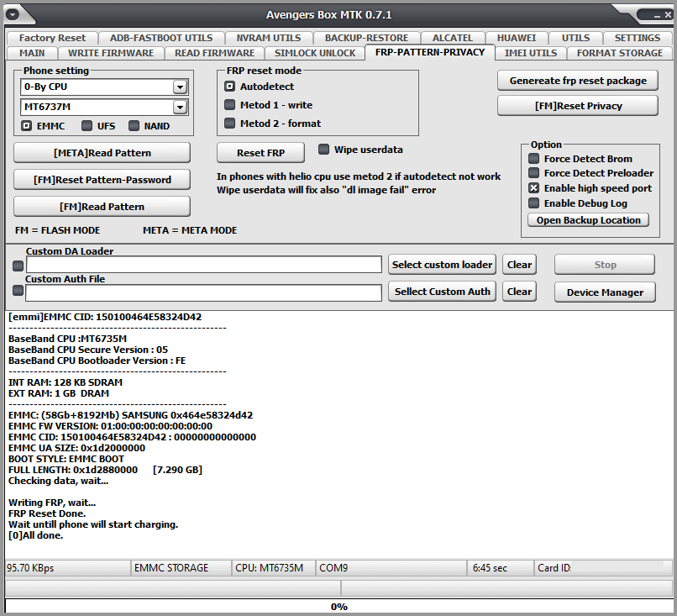This screenshot has height=616, width=677.
Task: Minimize the Avengers Box window
Action: 657,16
